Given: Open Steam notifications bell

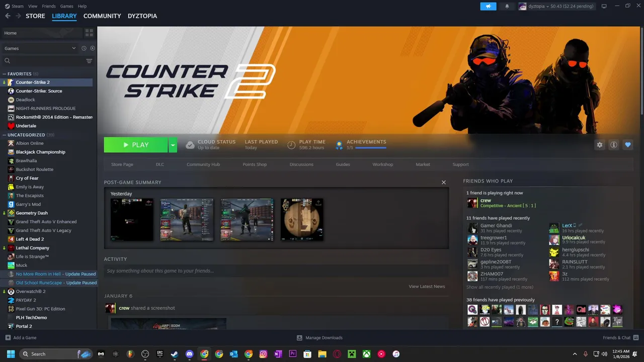Looking at the screenshot, I should pyautogui.click(x=507, y=6).
